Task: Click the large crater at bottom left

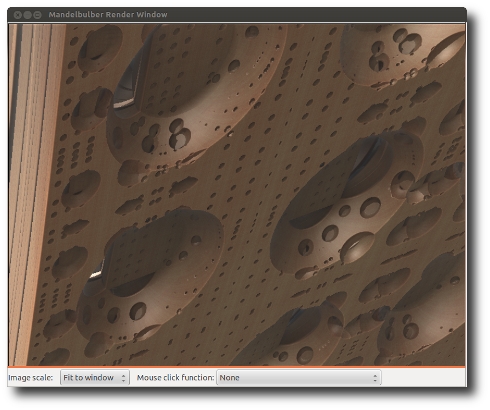Action: (x=150, y=277)
